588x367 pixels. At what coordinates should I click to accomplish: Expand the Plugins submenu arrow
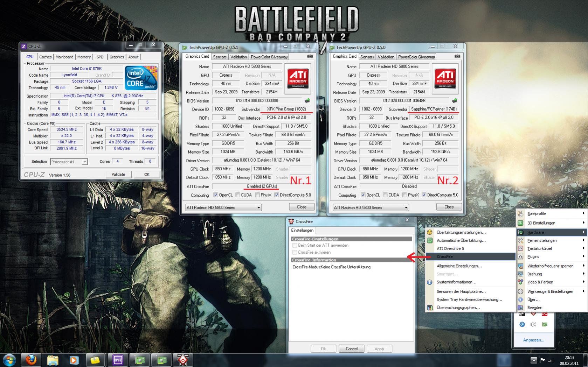click(x=583, y=256)
